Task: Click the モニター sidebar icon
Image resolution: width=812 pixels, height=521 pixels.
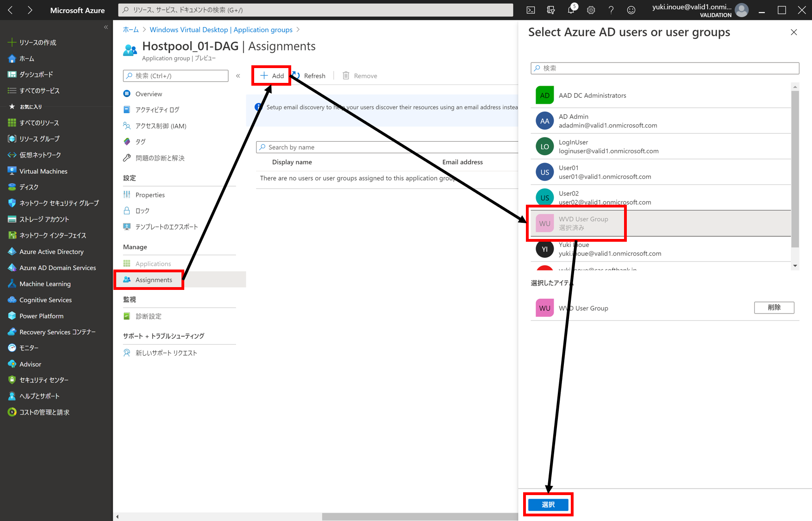Action: [12, 348]
